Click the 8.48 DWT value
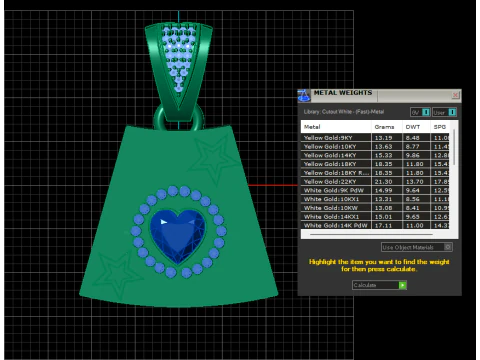The image size is (480, 360). [x=413, y=138]
